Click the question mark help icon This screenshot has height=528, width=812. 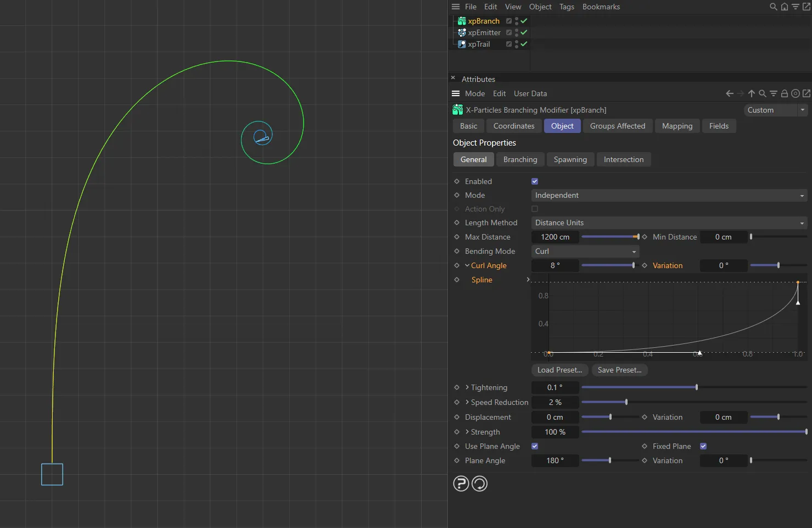[x=461, y=483]
